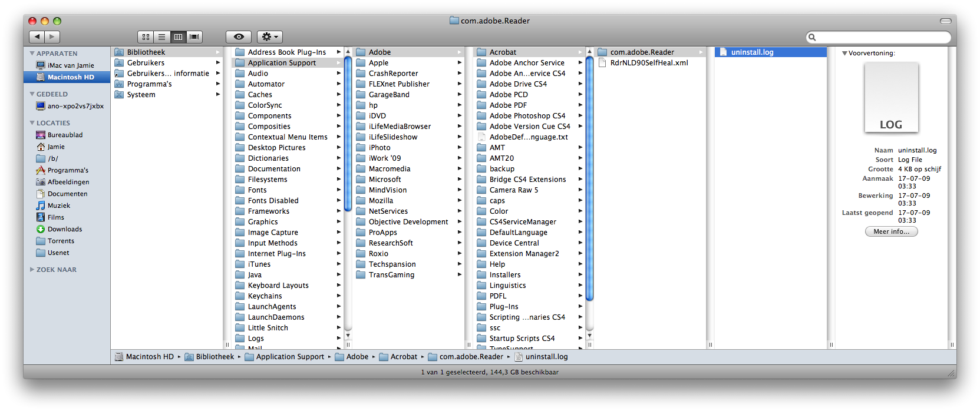Viewport: 980px width, 411px height.
Task: Toggle the toolbar with the title bar pill button
Action: pos(946,21)
